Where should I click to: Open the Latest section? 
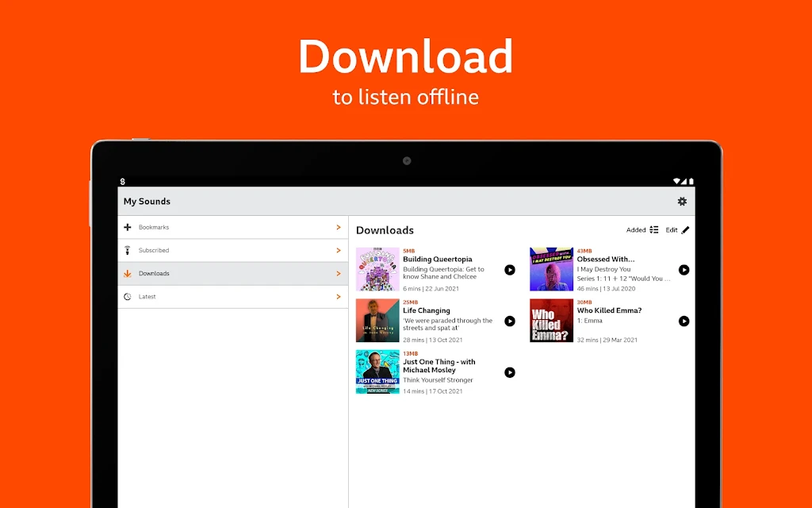tap(233, 297)
